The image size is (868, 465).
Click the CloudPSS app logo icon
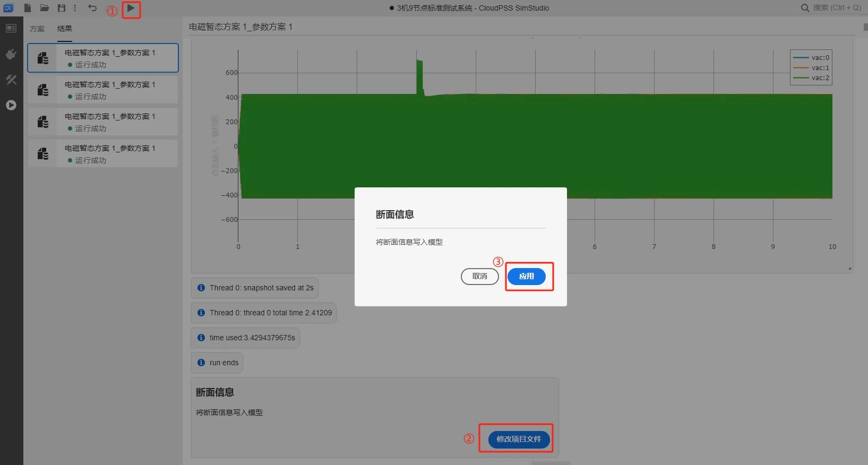tap(8, 8)
